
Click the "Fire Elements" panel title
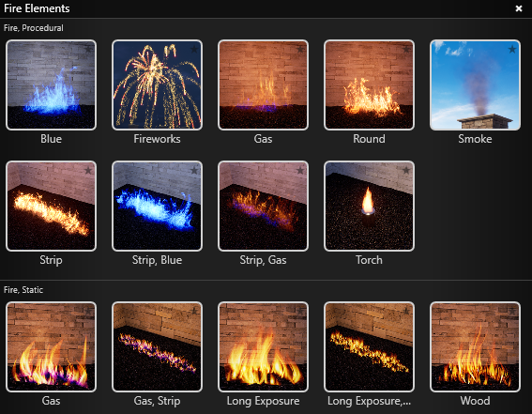[37, 8]
